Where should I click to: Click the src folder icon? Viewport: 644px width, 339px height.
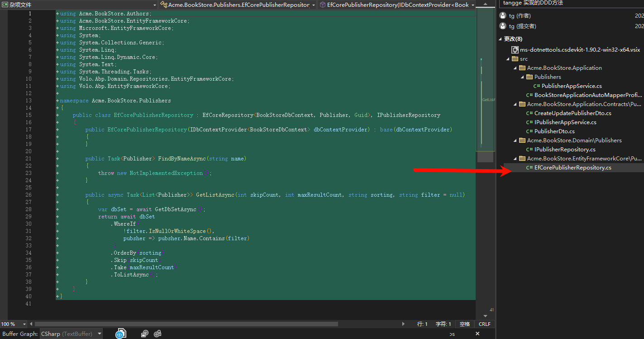click(x=515, y=59)
